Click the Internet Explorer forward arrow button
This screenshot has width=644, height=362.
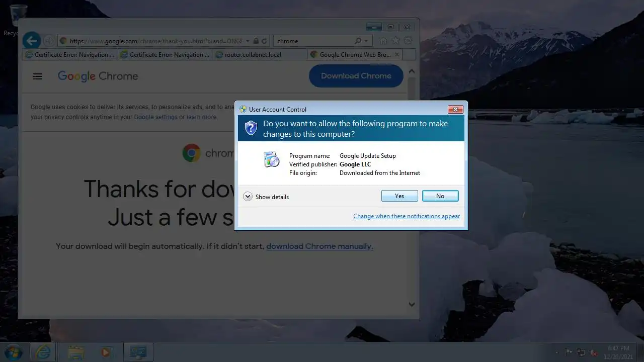tap(49, 41)
